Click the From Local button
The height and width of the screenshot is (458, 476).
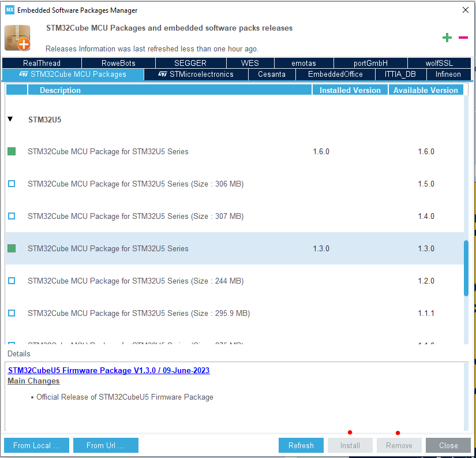click(36, 445)
